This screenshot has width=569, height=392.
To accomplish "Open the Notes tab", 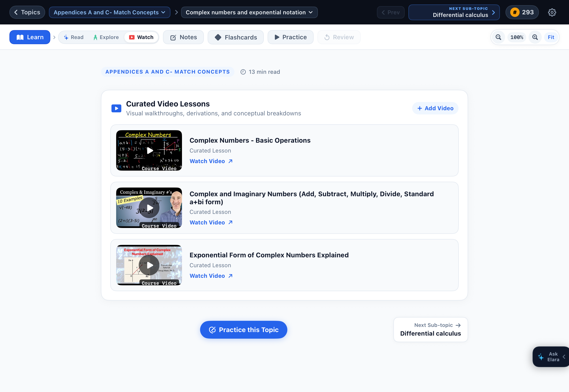I will [x=183, y=37].
